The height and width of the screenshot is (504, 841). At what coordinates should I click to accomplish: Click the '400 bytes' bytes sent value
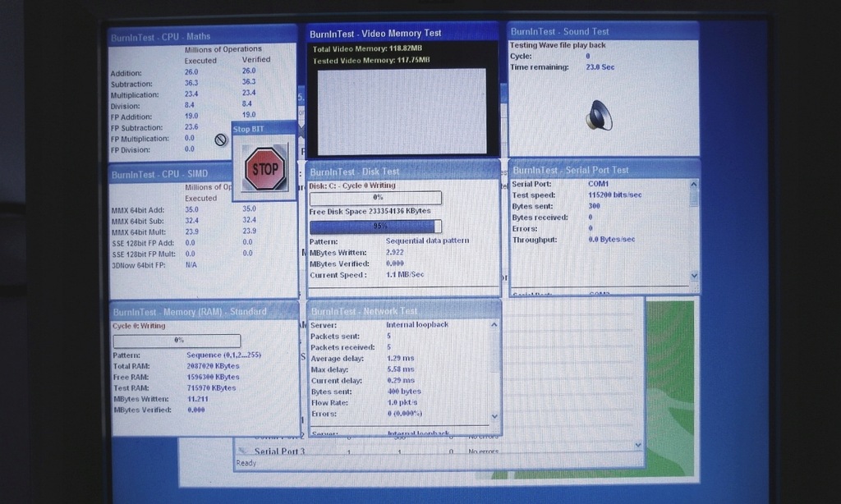point(404,392)
